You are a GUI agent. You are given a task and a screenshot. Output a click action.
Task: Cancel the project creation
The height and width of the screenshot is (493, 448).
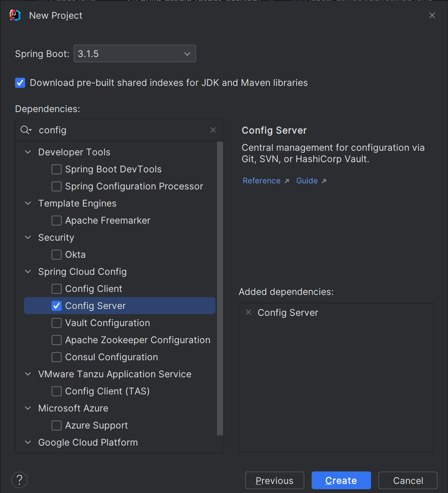[408, 480]
